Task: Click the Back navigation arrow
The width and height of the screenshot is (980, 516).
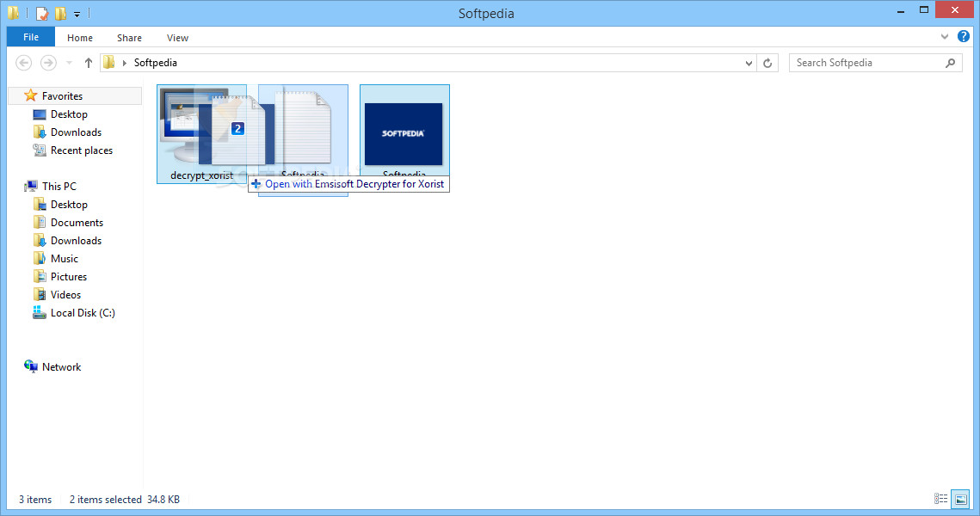Action: point(24,63)
